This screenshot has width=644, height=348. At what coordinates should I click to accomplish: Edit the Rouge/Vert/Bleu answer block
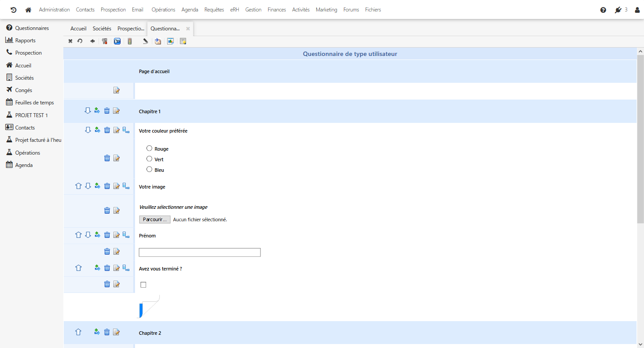click(117, 158)
